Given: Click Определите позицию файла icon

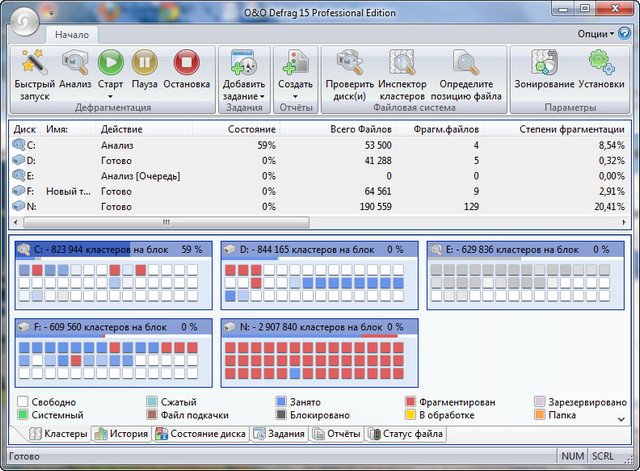Looking at the screenshot, I should click(x=466, y=62).
